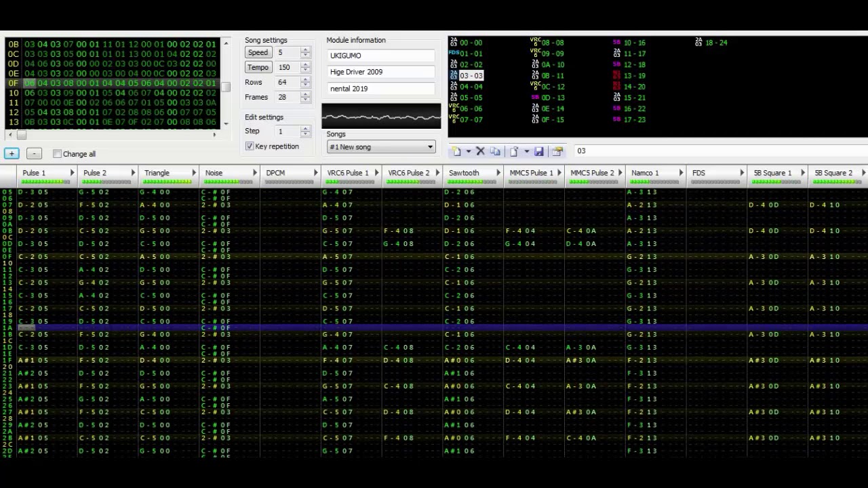
Task: Click the new instrument toolbar icon
Action: [456, 152]
